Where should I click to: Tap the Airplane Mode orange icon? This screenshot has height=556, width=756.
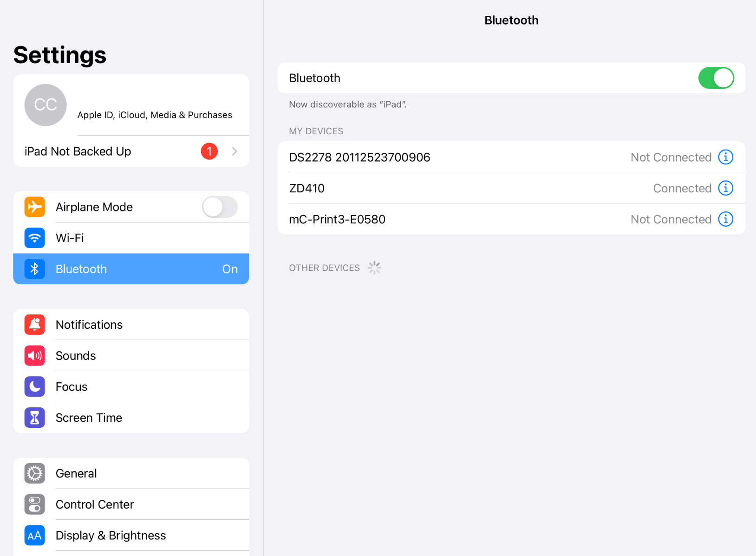(x=35, y=207)
